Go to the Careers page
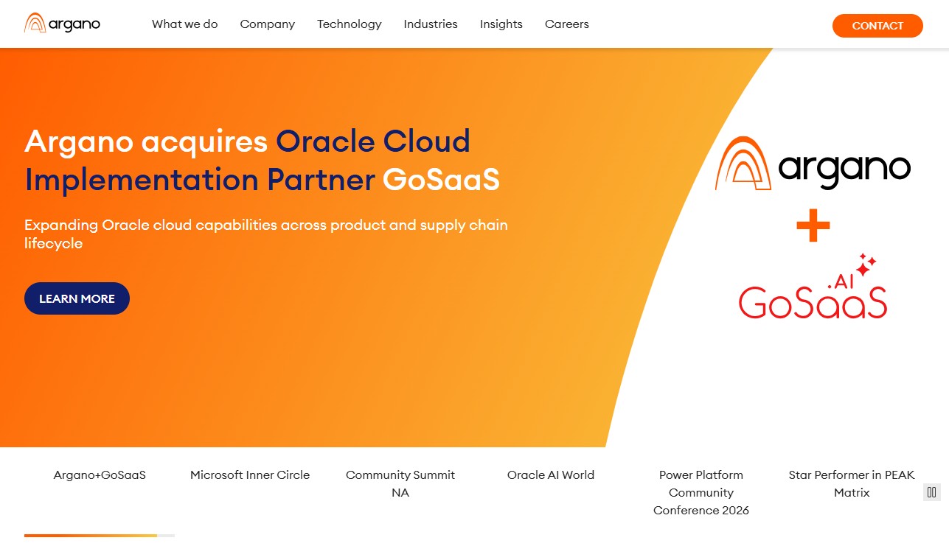The image size is (949, 560). click(567, 24)
